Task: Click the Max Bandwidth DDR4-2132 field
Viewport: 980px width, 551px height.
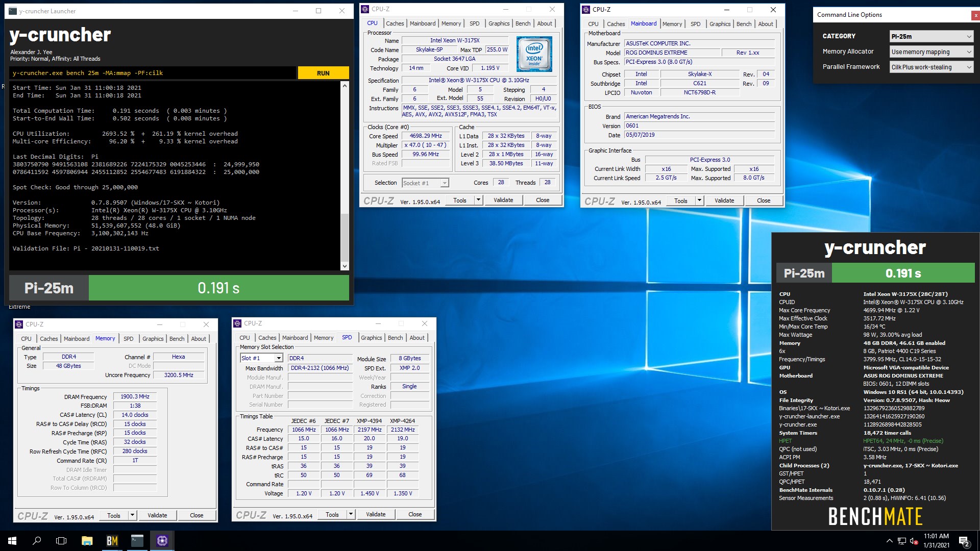Action: (320, 368)
